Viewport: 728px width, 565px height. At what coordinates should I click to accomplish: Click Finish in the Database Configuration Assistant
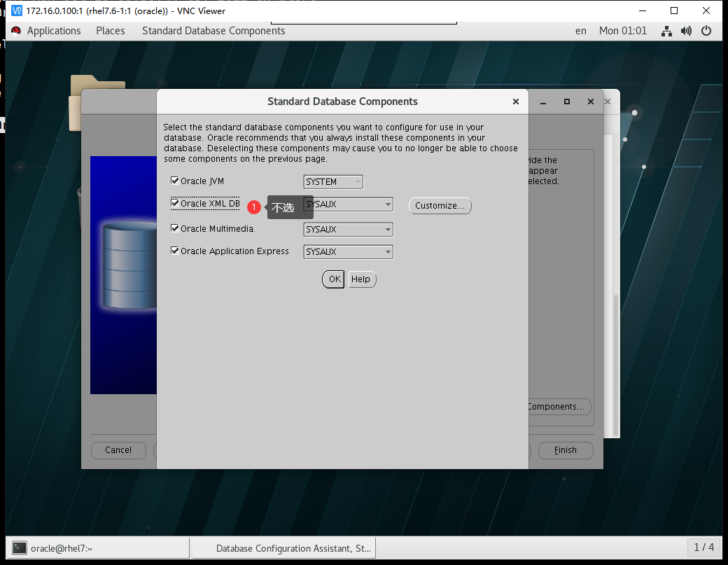(566, 450)
